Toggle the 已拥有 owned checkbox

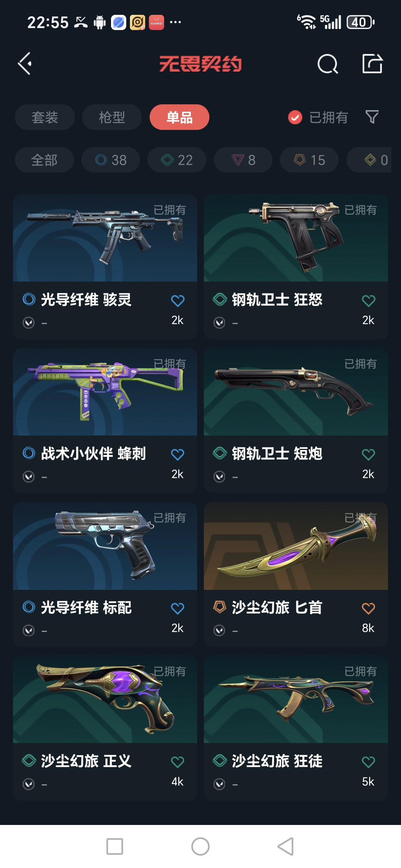tap(295, 118)
